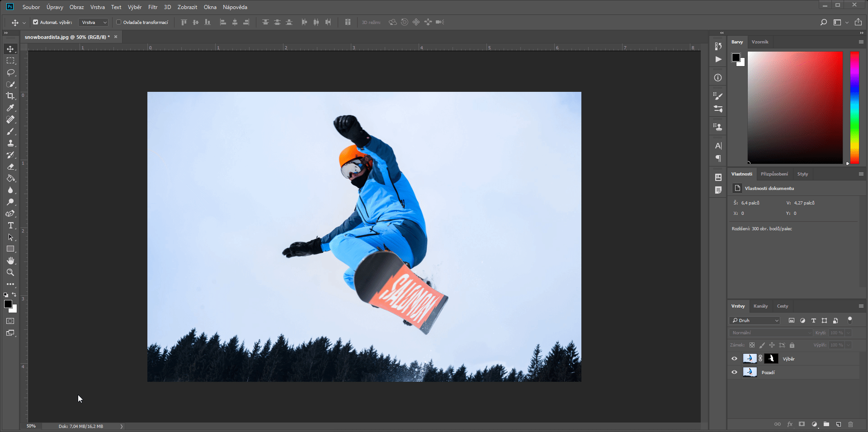Screen dimensions: 868x432
Task: Switch to the Kanály tab
Action: 761,306
